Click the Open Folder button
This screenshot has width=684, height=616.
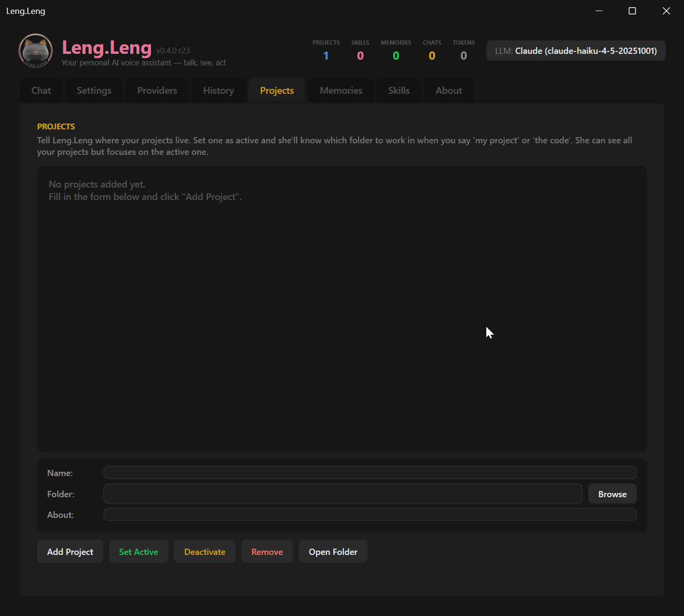click(333, 552)
